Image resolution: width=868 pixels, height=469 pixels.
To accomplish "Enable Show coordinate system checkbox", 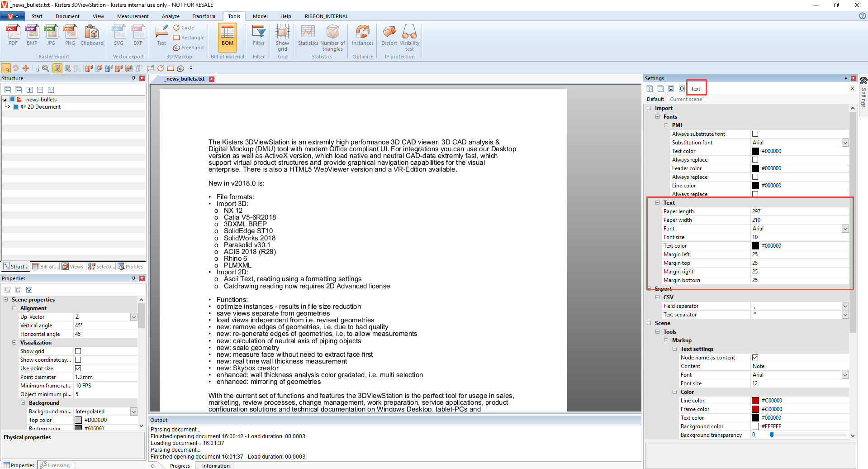I will pyautogui.click(x=78, y=360).
